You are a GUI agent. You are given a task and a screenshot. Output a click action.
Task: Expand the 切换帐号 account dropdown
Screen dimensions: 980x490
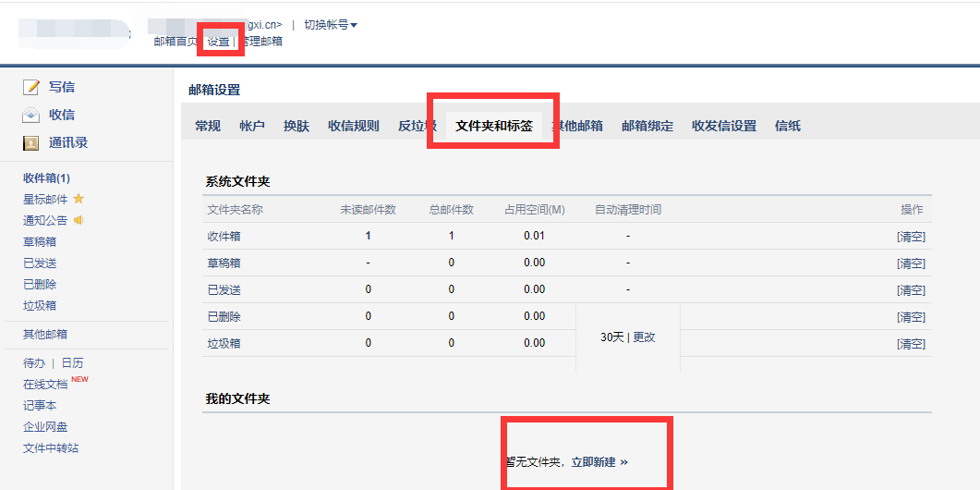click(331, 25)
